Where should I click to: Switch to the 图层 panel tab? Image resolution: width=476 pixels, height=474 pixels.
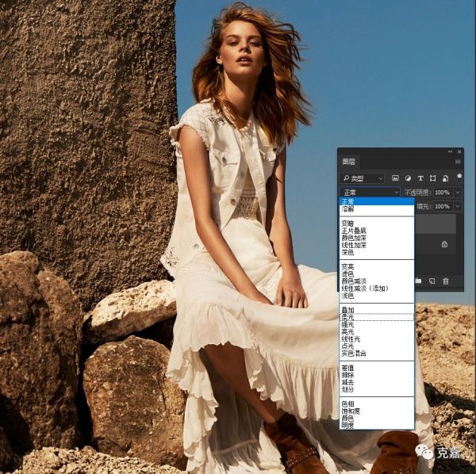coord(348,162)
